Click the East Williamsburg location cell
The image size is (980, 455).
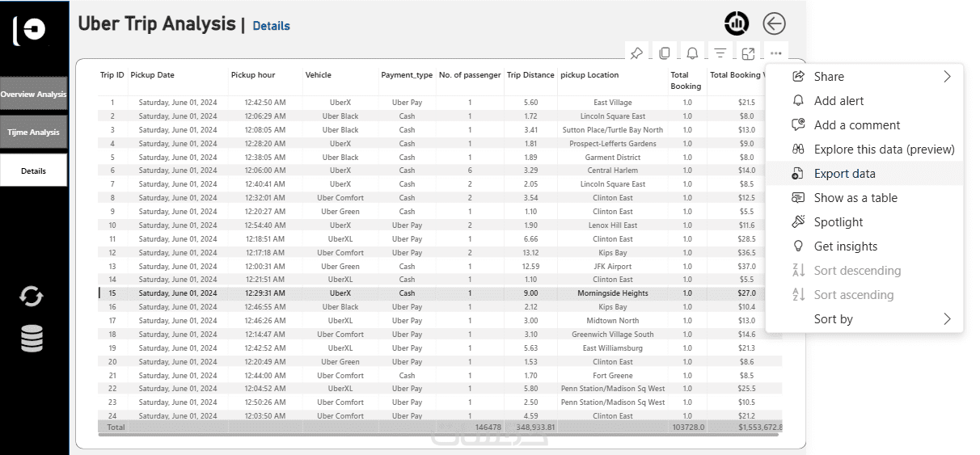coord(613,348)
